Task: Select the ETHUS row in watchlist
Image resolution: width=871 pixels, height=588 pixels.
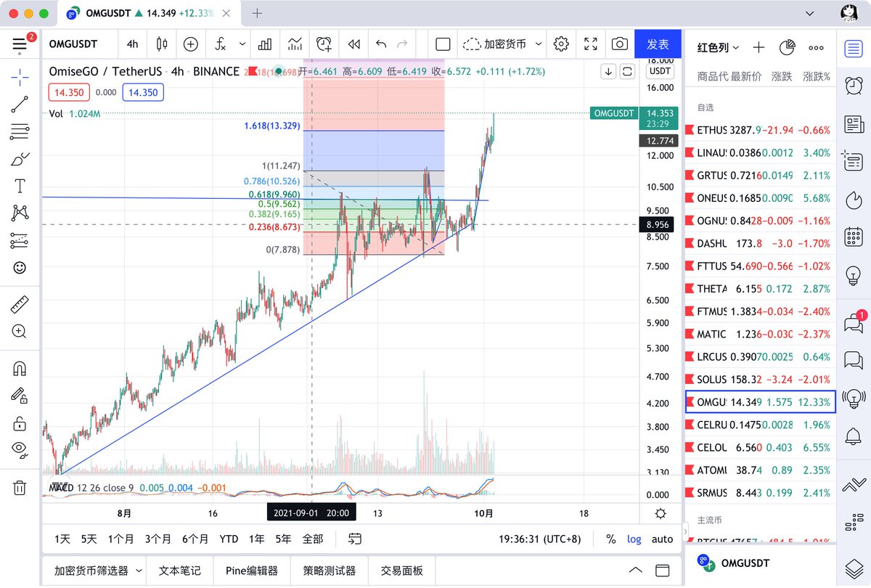Action: pyautogui.click(x=761, y=131)
